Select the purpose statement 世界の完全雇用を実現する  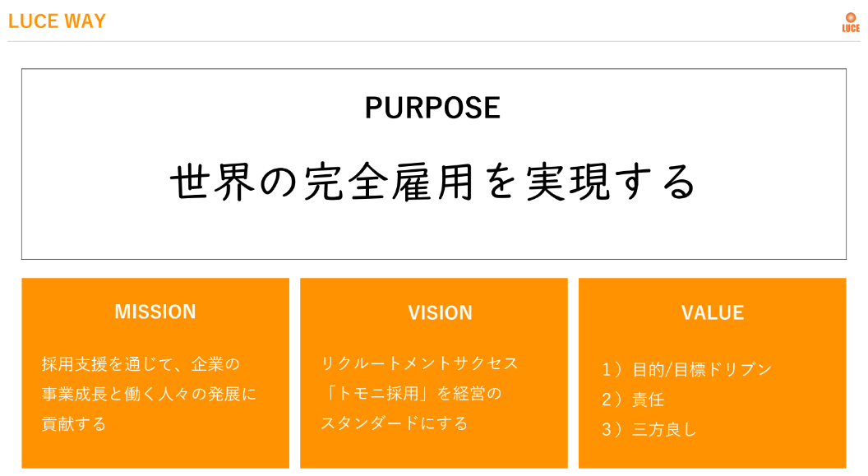pyautogui.click(x=433, y=183)
